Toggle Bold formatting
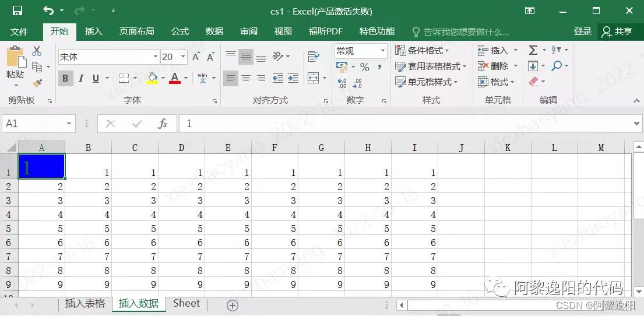 click(x=66, y=78)
